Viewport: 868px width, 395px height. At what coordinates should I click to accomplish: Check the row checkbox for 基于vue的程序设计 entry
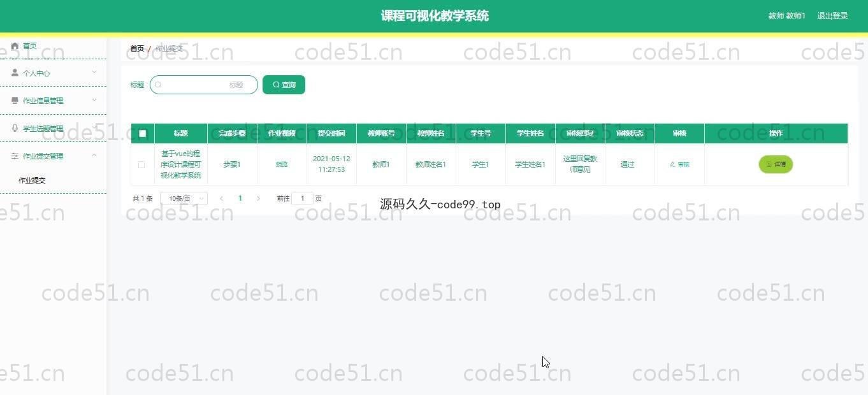coord(141,164)
